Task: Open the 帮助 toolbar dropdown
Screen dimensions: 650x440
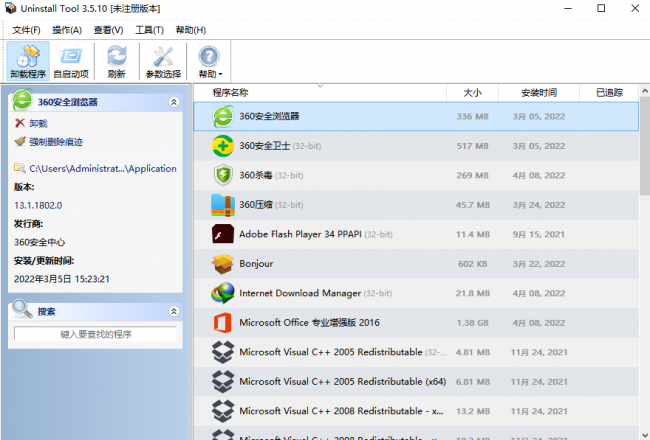Action: pyautogui.click(x=210, y=61)
